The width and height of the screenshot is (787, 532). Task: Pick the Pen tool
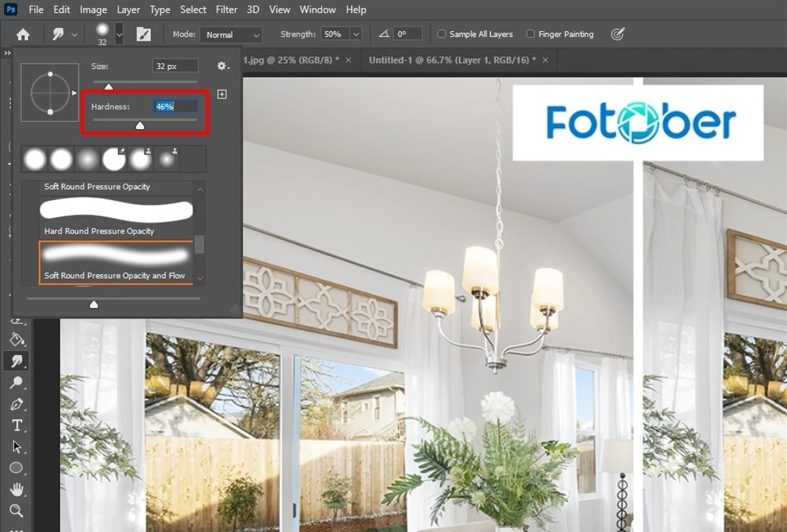[x=16, y=404]
